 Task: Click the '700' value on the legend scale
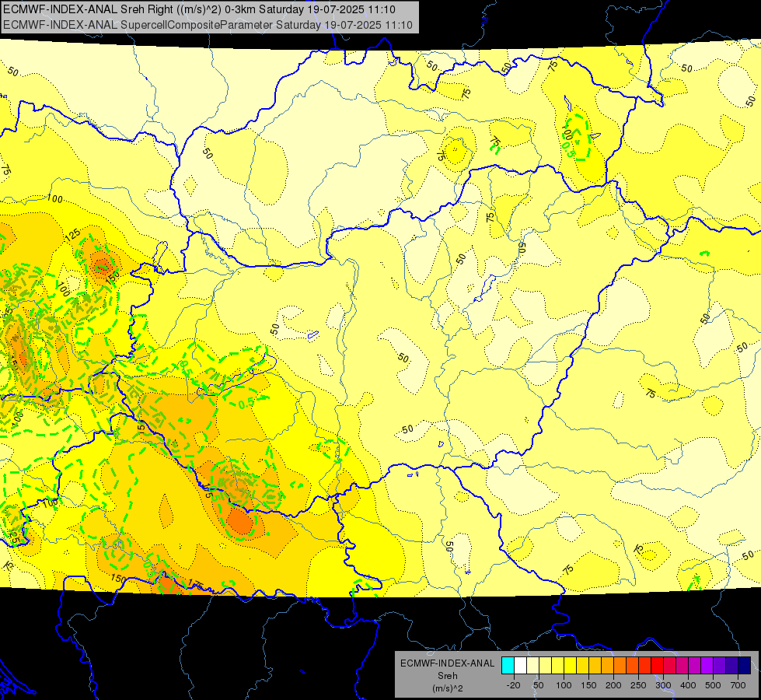click(738, 685)
